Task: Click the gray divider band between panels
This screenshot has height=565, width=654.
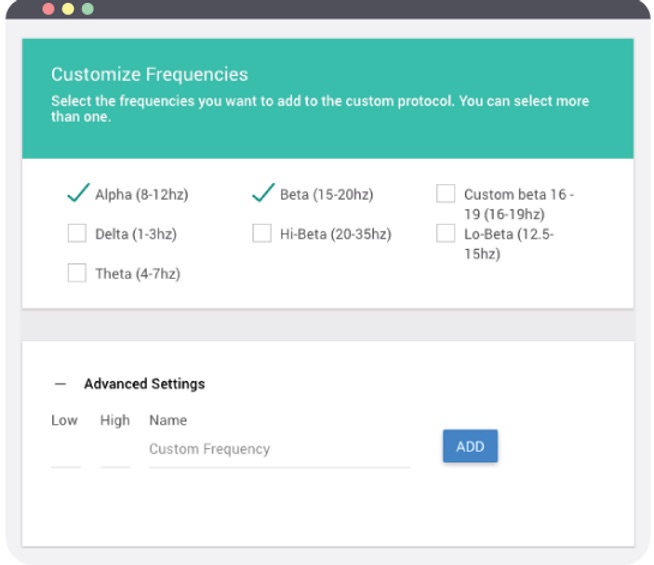Action: pos(327,325)
